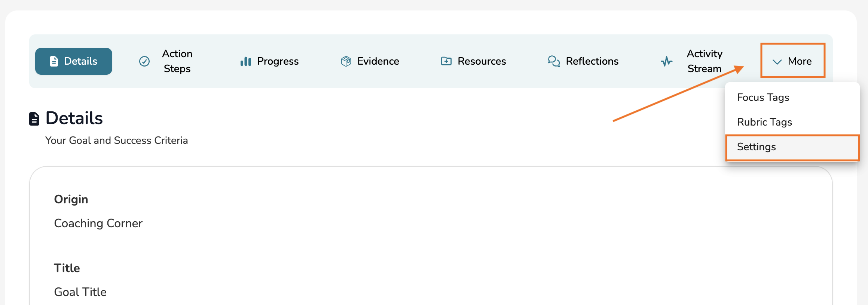The height and width of the screenshot is (305, 868).
Task: Click the folder-plus icon beside Resources
Action: 446,61
